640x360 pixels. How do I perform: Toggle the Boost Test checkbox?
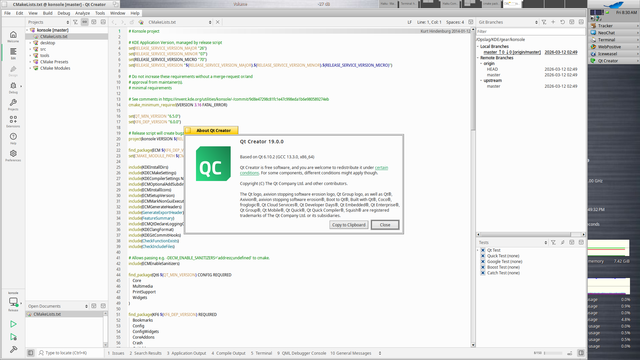(483, 267)
